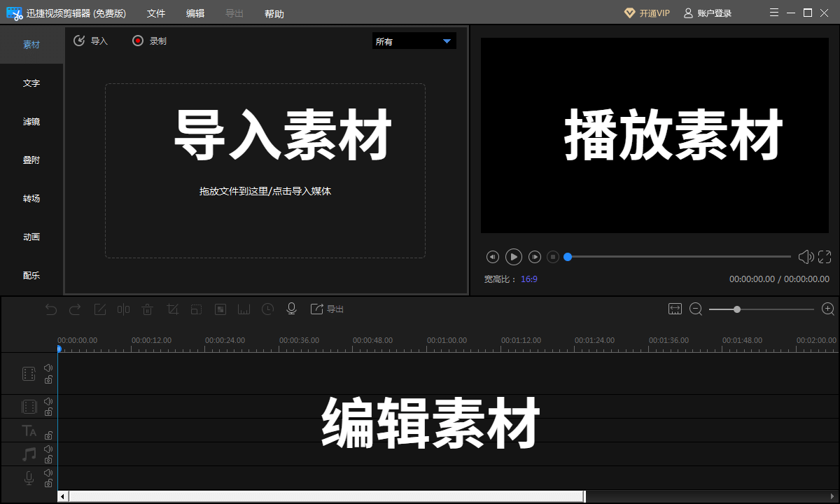Open the 转场 transitions panel

click(x=31, y=198)
